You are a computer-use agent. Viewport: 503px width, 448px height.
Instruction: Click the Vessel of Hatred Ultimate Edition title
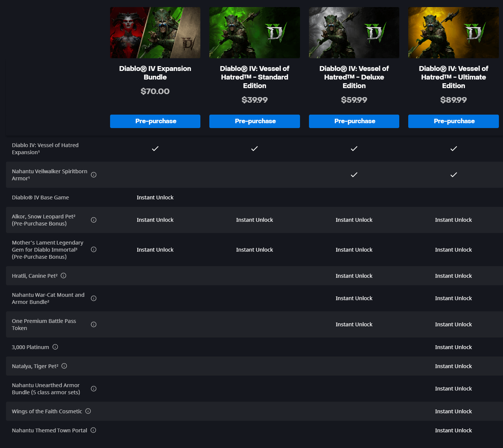pos(453,77)
